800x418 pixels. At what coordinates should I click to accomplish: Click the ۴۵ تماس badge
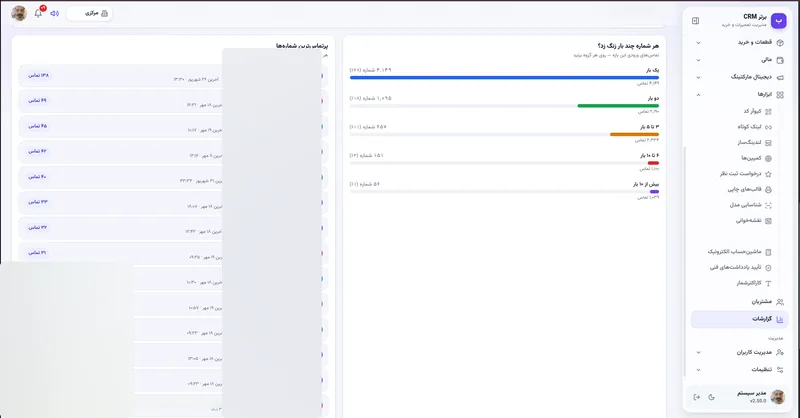(x=37, y=126)
